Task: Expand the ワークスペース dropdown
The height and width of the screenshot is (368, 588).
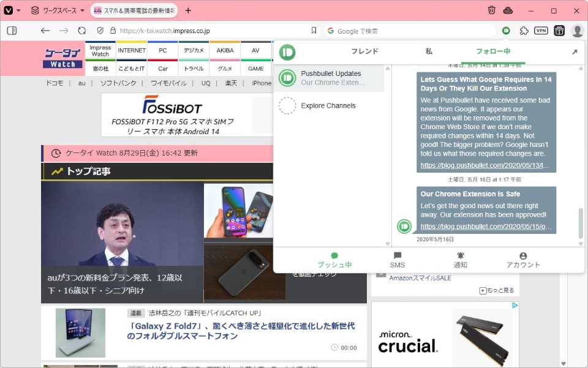Action: [58, 10]
